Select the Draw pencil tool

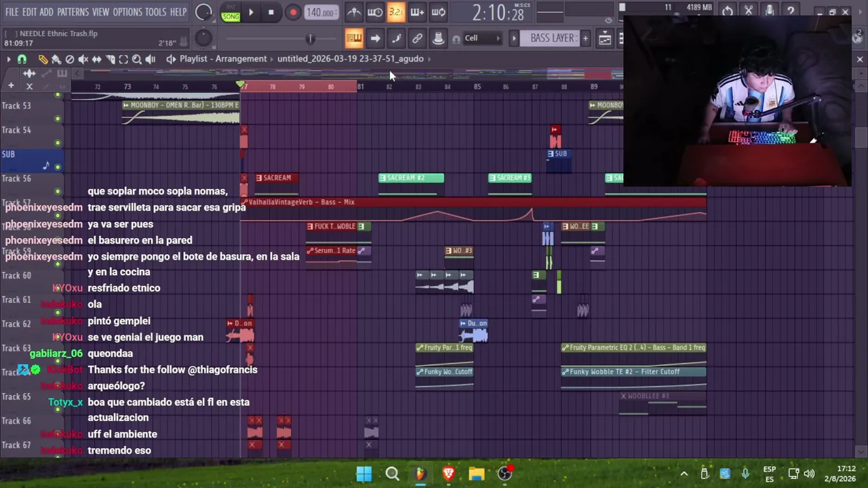43,60
